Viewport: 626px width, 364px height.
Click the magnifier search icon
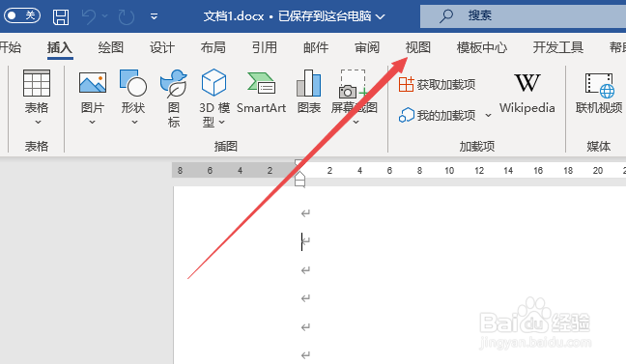pos(445,16)
